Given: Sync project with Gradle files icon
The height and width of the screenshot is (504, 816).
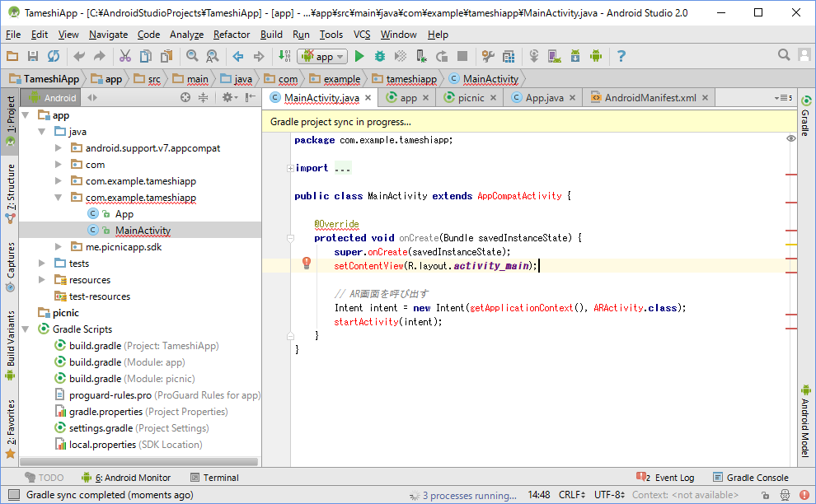Looking at the screenshot, I should pyautogui.click(x=534, y=56).
